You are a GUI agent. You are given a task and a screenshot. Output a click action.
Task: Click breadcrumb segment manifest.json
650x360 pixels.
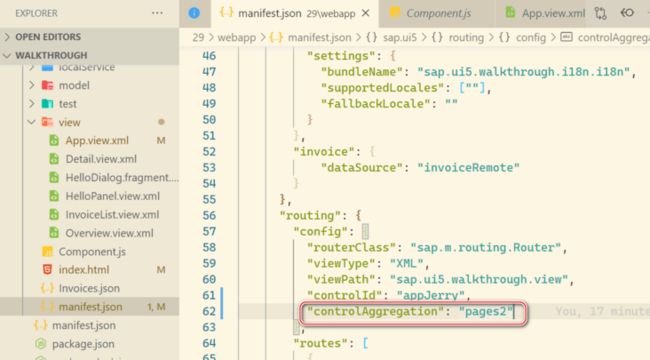(x=319, y=38)
